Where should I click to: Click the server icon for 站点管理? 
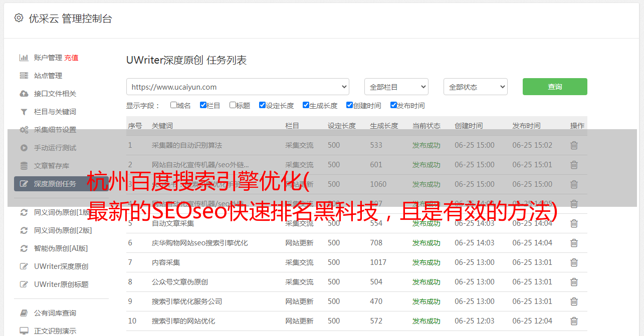24,76
